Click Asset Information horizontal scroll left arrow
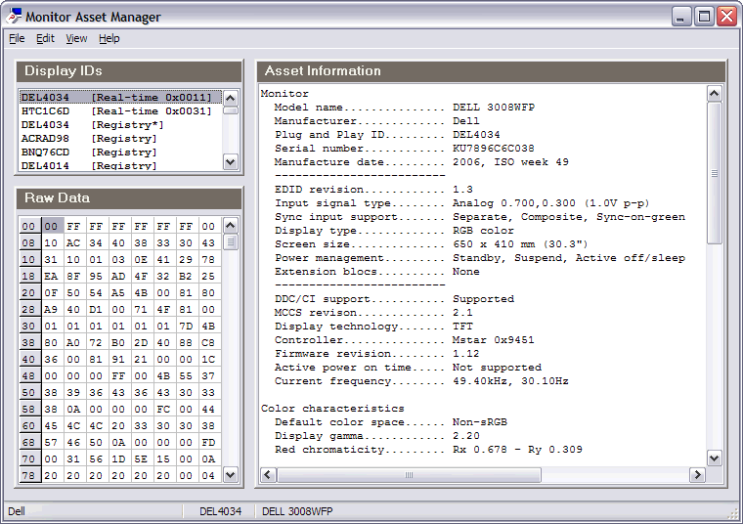Image resolution: width=743 pixels, height=524 pixels. [268, 475]
